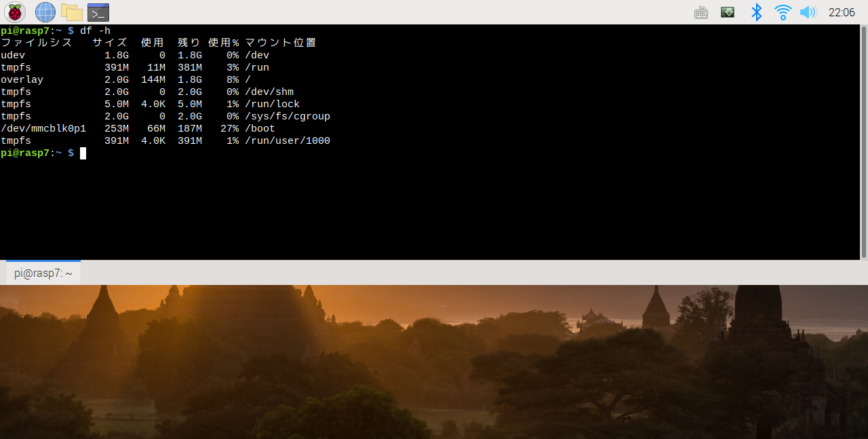This screenshot has height=439, width=868.
Task: Click the サイズ column header
Action: pyautogui.click(x=111, y=43)
